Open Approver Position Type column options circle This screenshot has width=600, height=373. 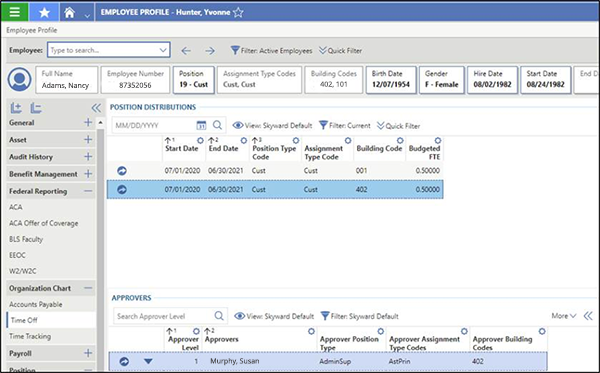coord(381,331)
